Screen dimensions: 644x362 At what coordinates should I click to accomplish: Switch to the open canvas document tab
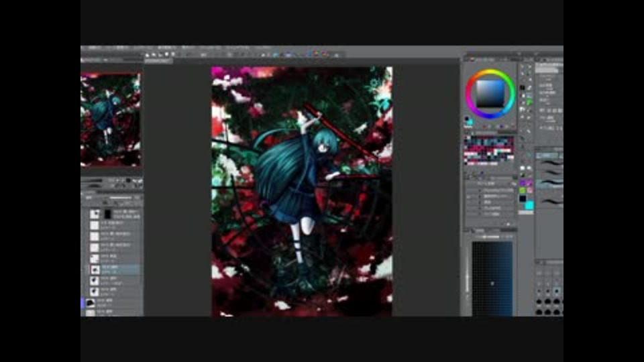[158, 61]
